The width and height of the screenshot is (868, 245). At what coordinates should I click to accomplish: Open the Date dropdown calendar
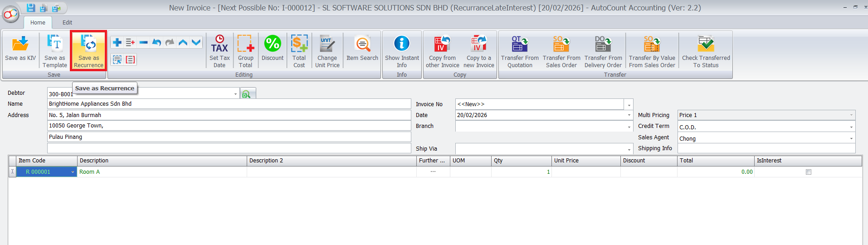(x=629, y=115)
